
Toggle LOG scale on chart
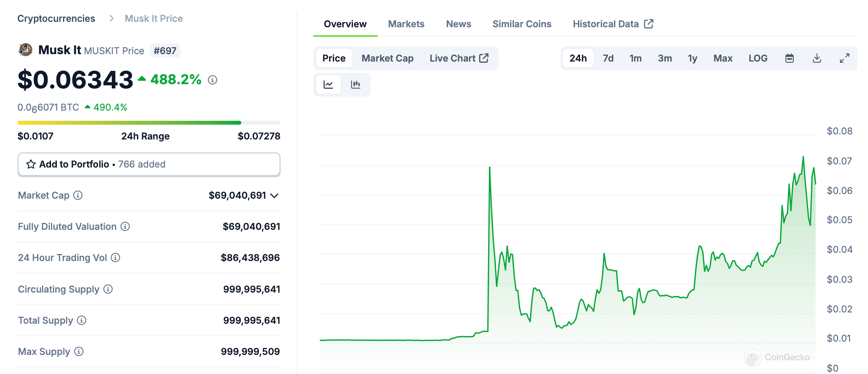coord(758,58)
